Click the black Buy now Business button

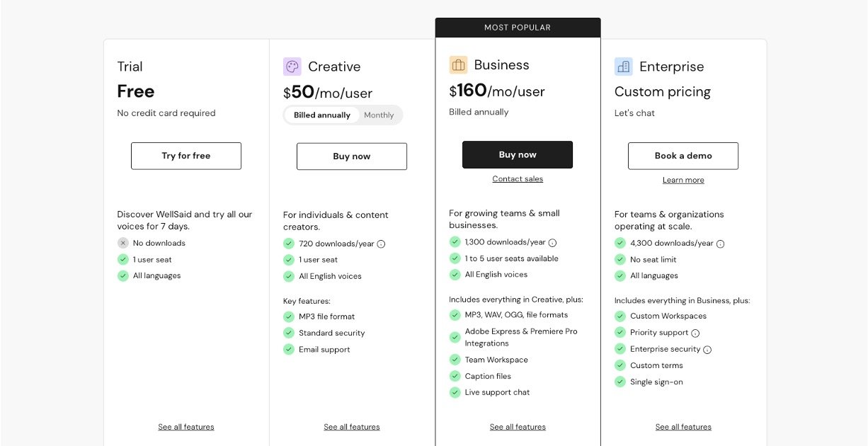[518, 154]
